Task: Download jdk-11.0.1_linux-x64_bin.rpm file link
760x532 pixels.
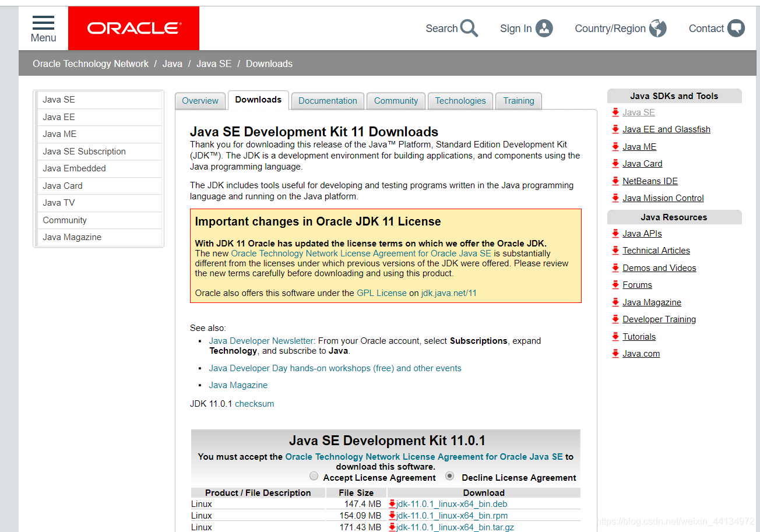Action: (452, 516)
